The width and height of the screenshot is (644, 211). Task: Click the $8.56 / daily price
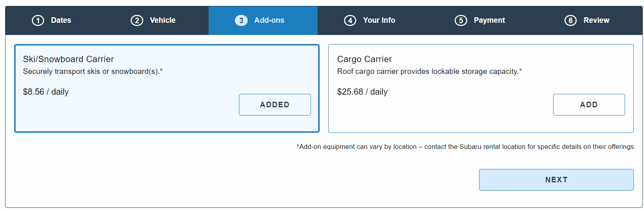[x=46, y=92]
